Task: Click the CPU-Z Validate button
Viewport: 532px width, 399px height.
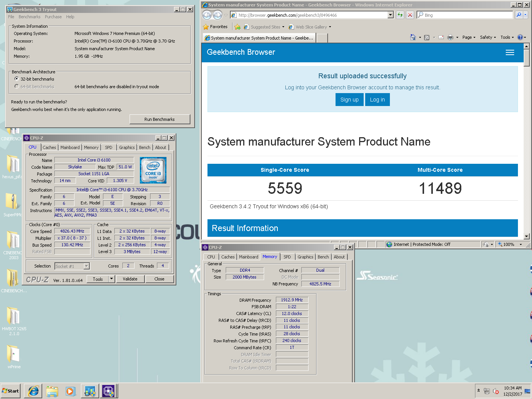Action: (130, 279)
